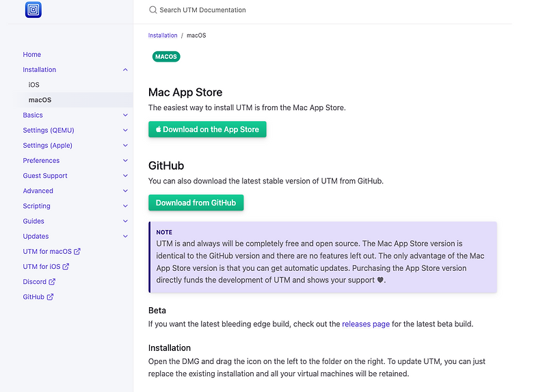Click Installation breadcrumb link
Screen dimensions: 547x392
click(x=163, y=36)
